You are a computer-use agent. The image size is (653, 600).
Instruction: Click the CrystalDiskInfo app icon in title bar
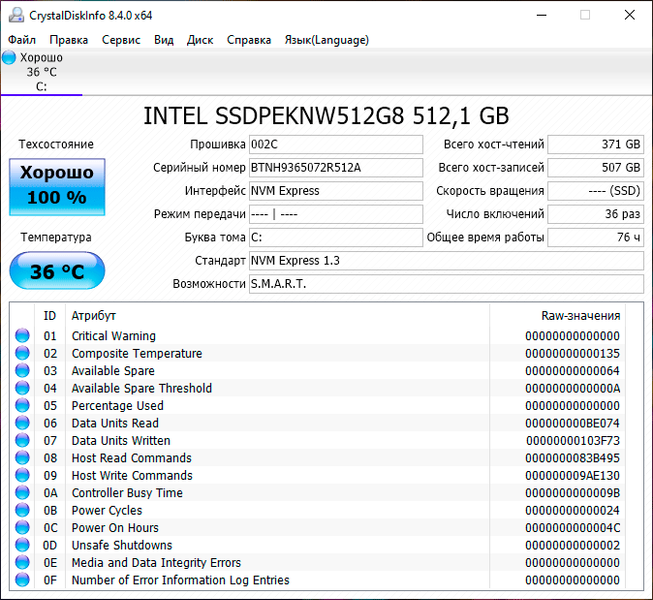pyautogui.click(x=12, y=14)
